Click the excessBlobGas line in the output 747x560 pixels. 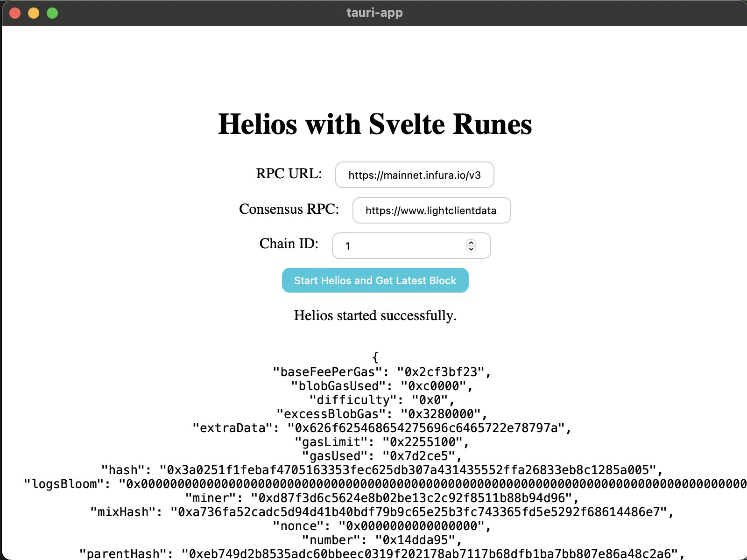pyautogui.click(x=382, y=414)
